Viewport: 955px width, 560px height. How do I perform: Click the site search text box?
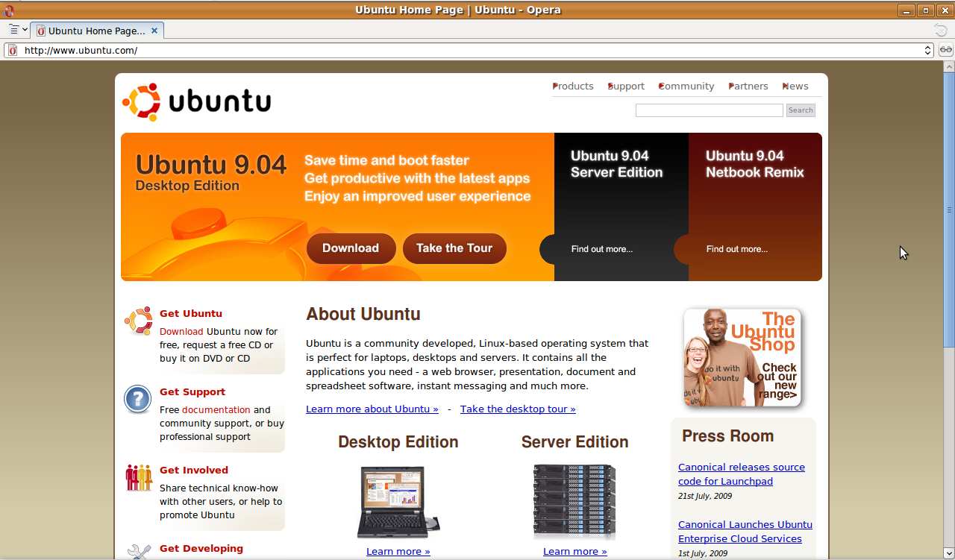tap(709, 110)
